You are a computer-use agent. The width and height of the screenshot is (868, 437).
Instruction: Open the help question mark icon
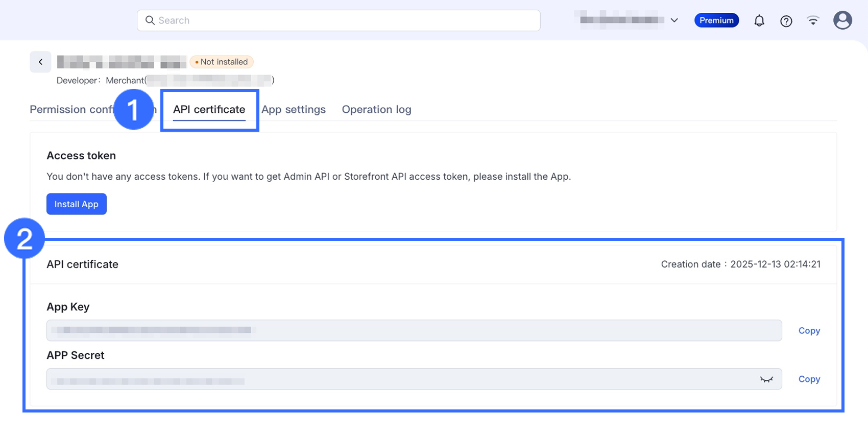(x=786, y=21)
